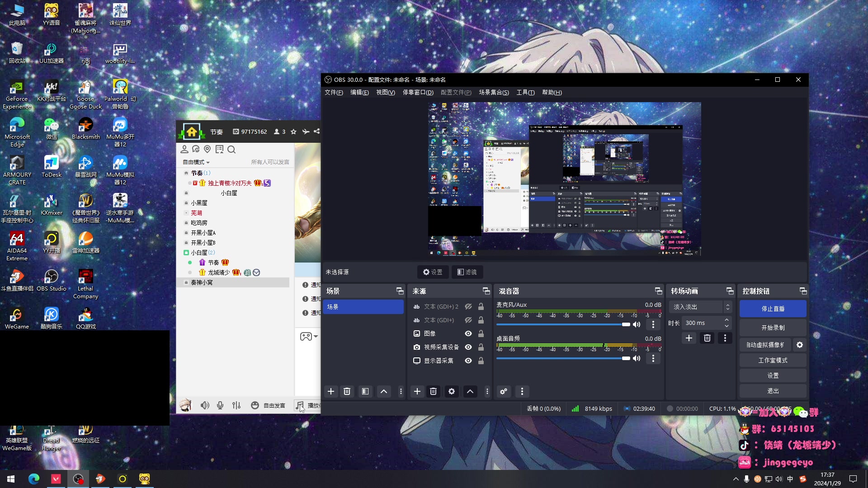Open virtual camera settings gear

[800, 345]
